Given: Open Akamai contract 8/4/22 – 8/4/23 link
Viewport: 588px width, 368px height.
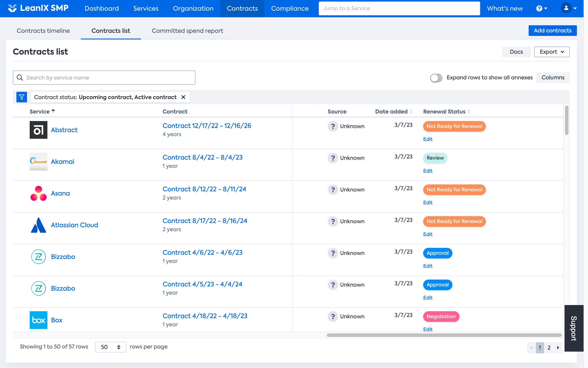Looking at the screenshot, I should point(202,157).
